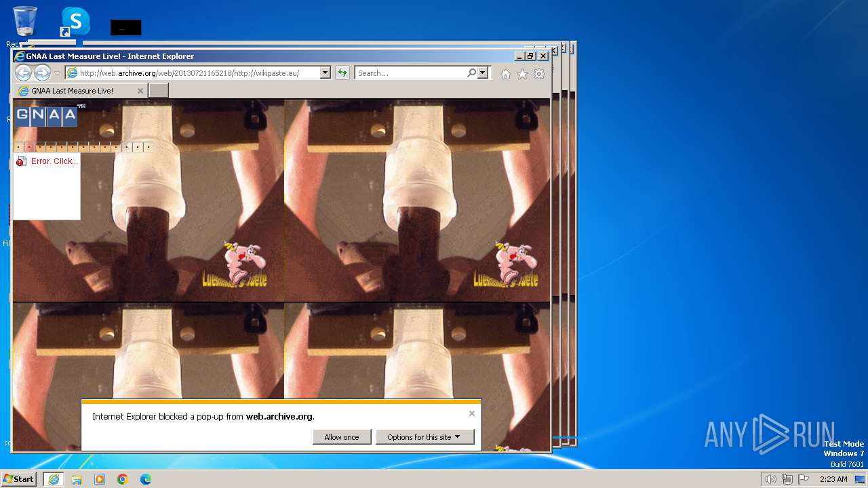Click Internet Explorer in the taskbar
868x488 pixels.
(x=54, y=479)
